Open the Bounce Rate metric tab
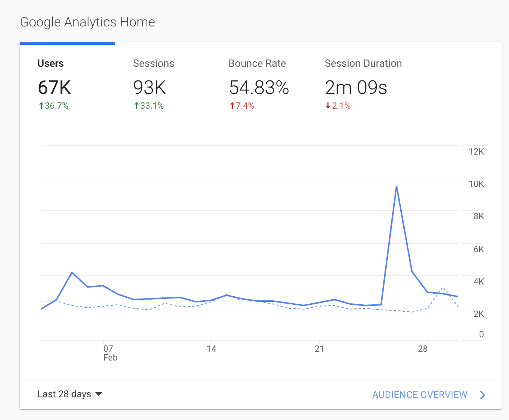Viewport: 509px width, 420px height. click(x=259, y=81)
